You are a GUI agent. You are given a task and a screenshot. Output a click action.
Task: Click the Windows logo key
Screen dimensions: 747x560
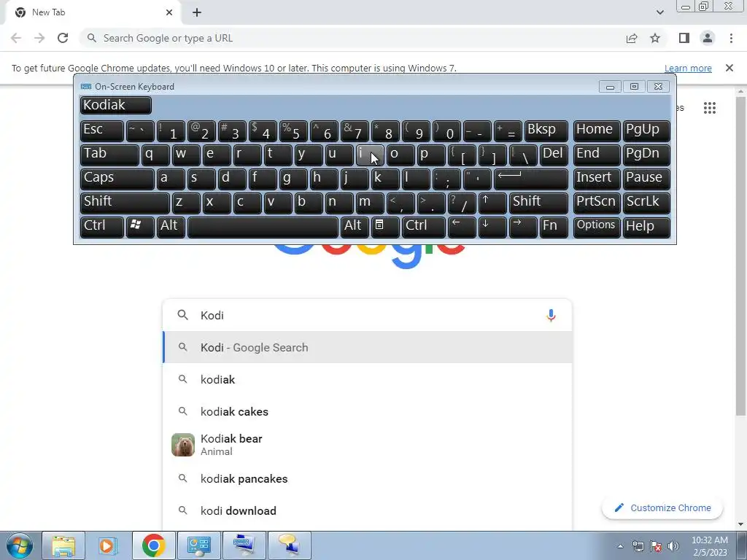click(x=140, y=227)
